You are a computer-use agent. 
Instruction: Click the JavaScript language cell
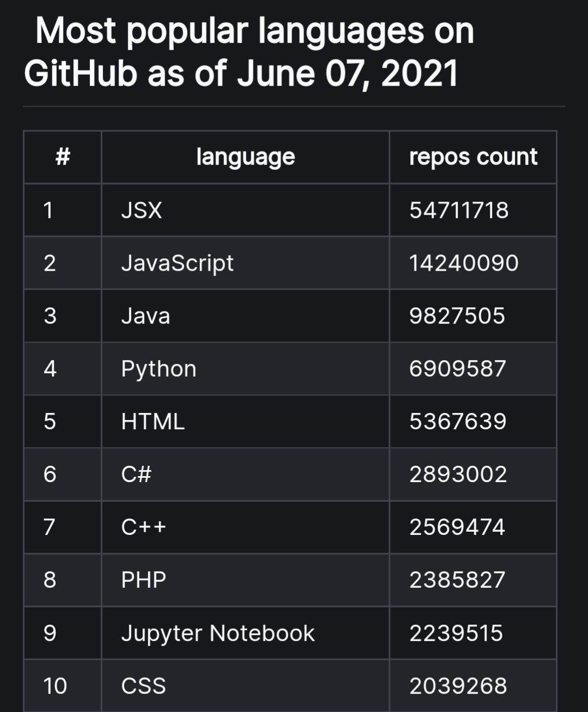point(245,263)
